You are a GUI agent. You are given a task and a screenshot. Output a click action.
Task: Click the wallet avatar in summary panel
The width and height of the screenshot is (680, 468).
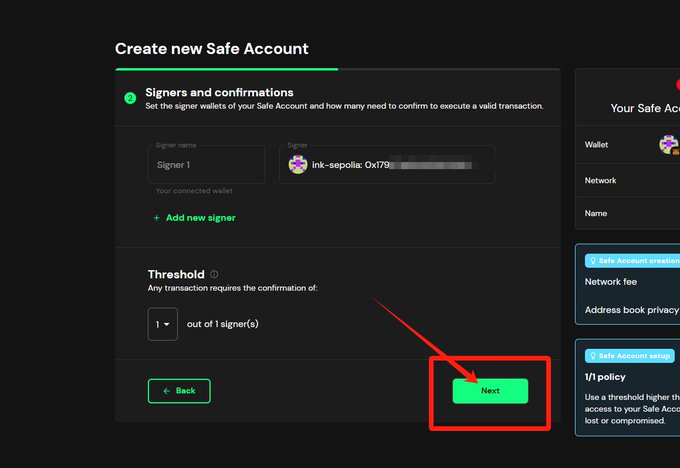(x=668, y=145)
